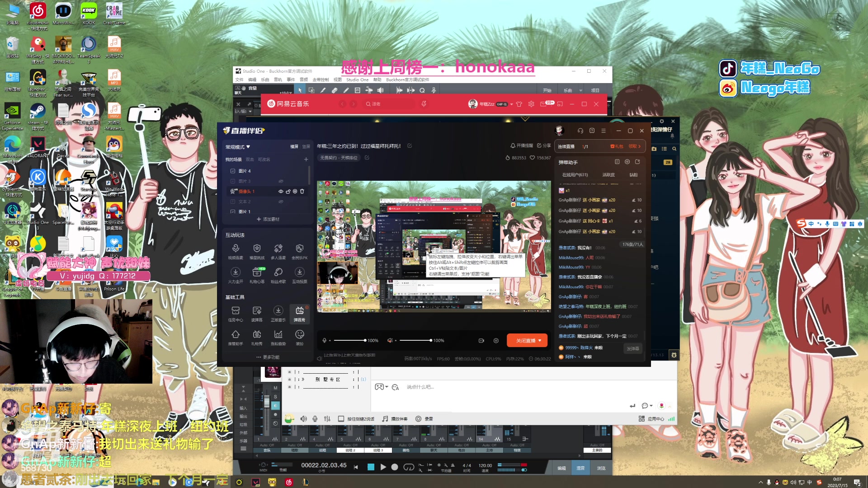Click 发弹幕 send danmaku button
Viewport: 868px width, 488px height.
633,349
